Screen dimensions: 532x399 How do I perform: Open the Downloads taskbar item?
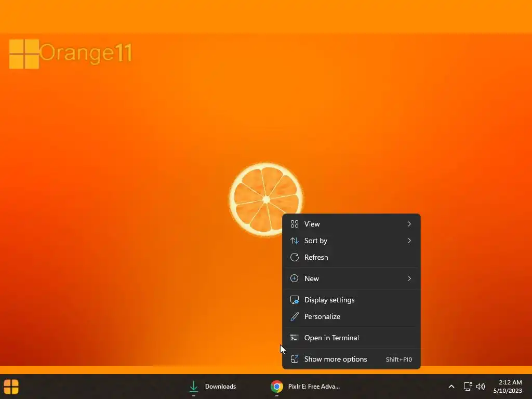coord(212,387)
